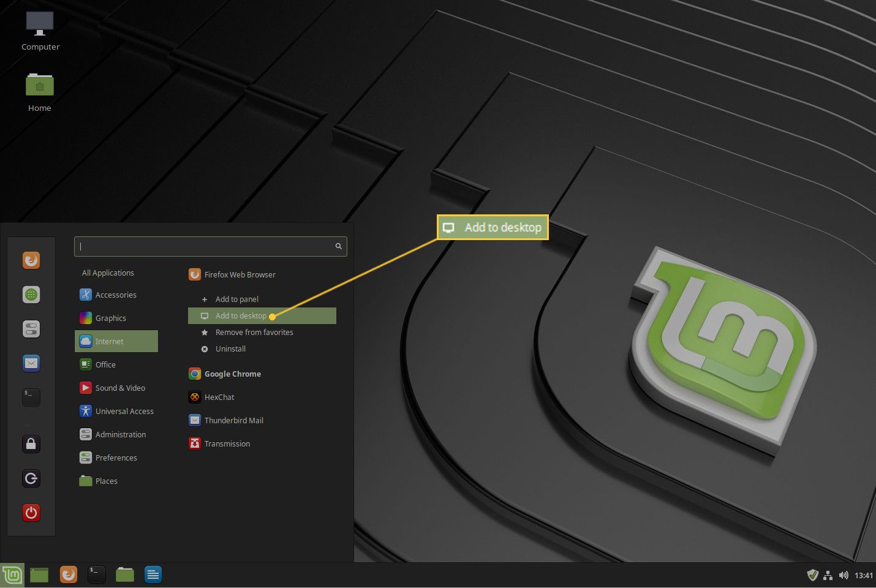The height and width of the screenshot is (588, 876).
Task: Choose Add to desktop option
Action: 262,315
